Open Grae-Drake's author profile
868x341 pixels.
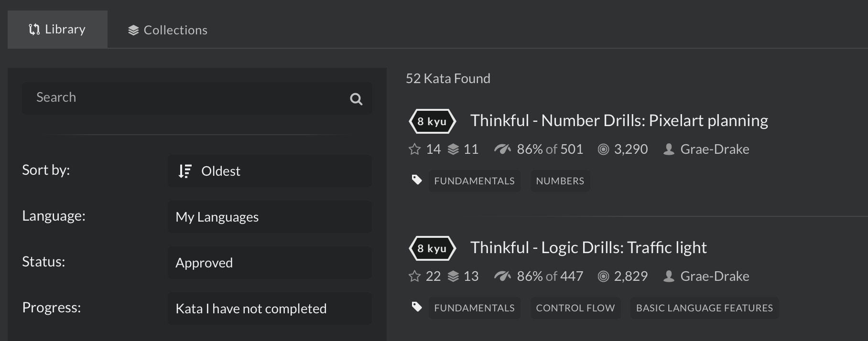click(714, 149)
